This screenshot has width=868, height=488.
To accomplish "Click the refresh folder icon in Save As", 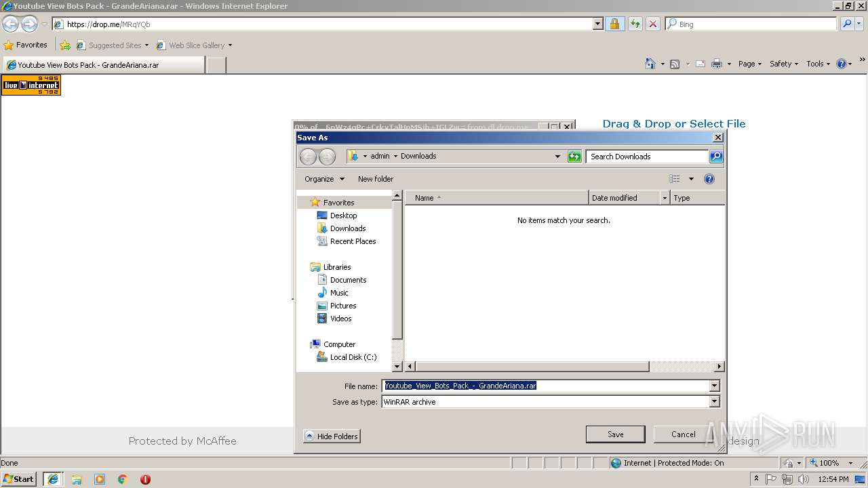I will [x=574, y=157].
